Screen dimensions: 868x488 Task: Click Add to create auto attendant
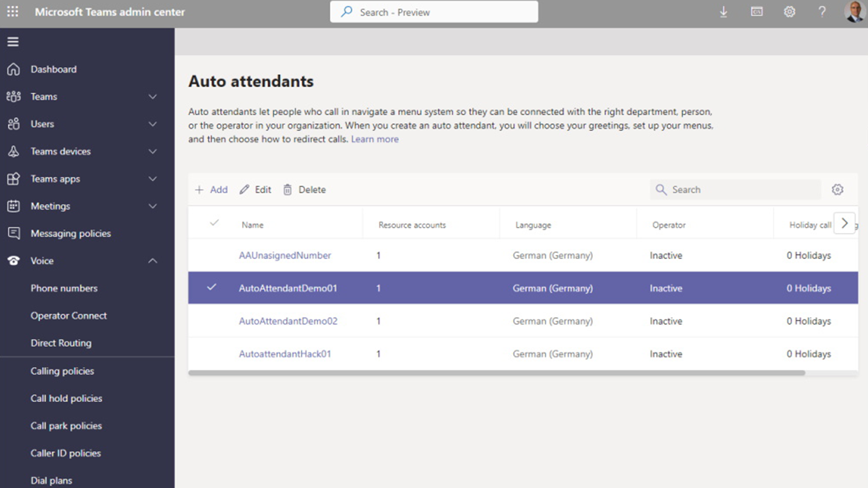pyautogui.click(x=211, y=190)
